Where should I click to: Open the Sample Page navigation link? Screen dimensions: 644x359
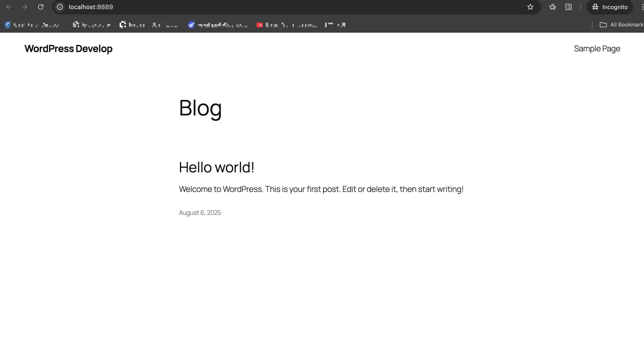[x=597, y=48]
